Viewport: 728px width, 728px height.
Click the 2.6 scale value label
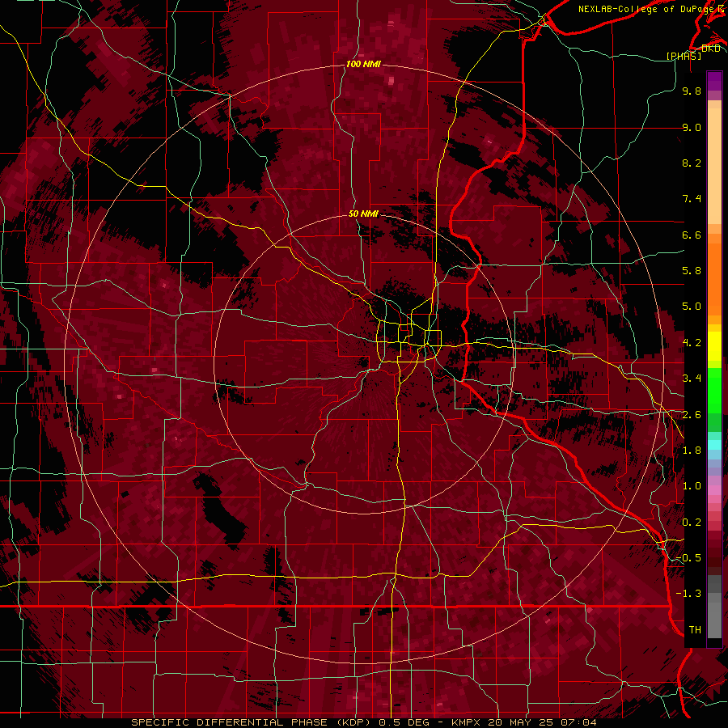[x=692, y=415]
